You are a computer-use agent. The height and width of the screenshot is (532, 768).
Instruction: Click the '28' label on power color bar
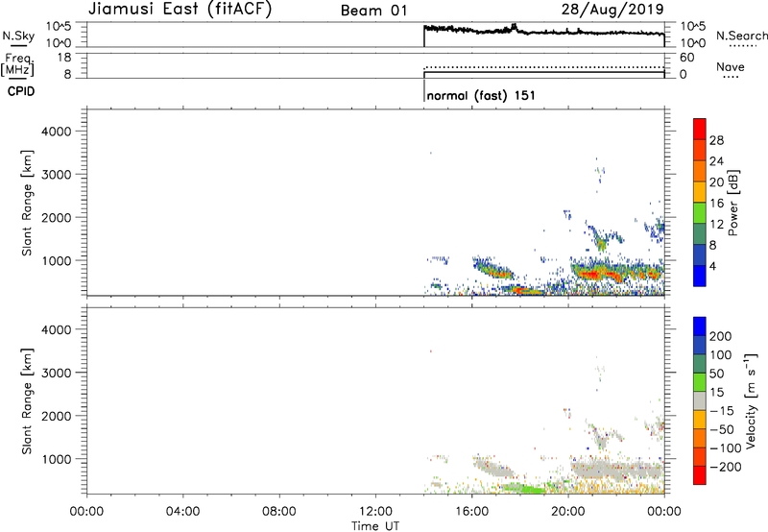pyautogui.click(x=716, y=140)
